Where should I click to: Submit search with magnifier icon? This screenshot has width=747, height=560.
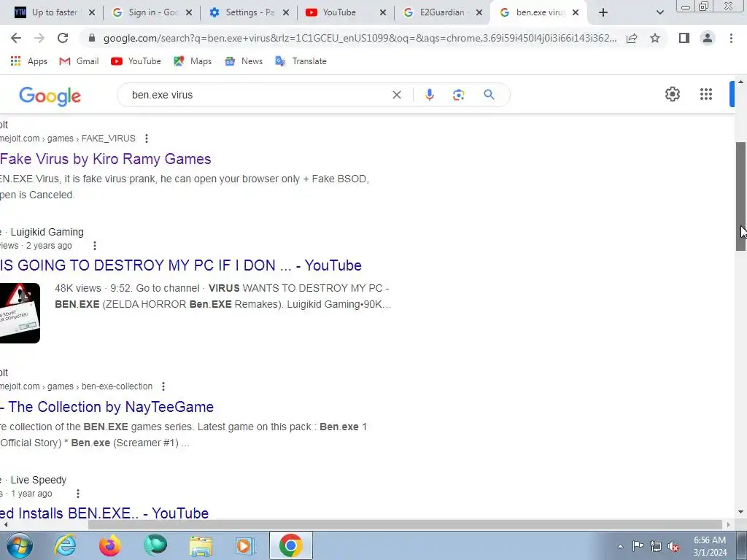[x=489, y=95]
